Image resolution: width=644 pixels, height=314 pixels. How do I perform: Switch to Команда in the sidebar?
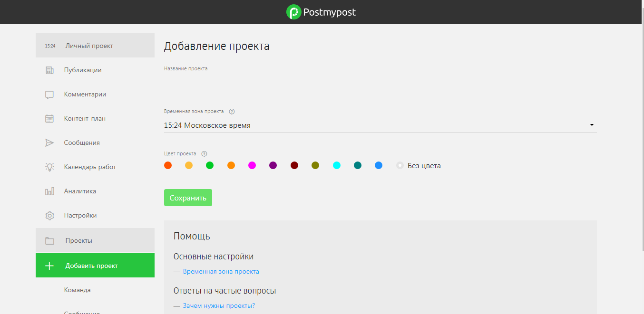[x=77, y=289]
